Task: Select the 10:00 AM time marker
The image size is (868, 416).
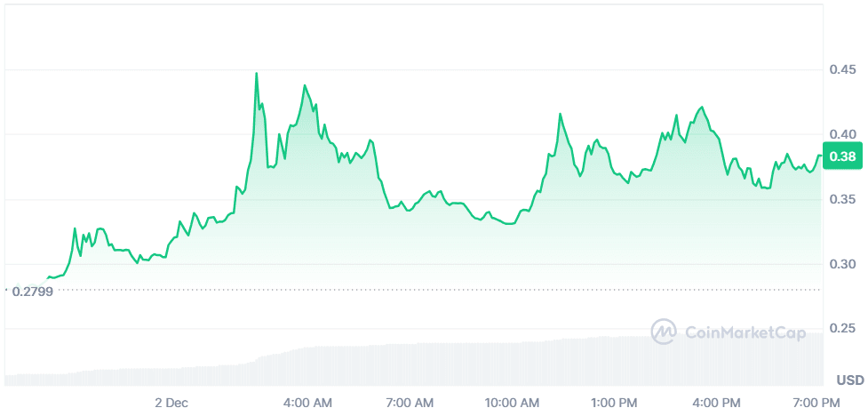Action: 513,403
